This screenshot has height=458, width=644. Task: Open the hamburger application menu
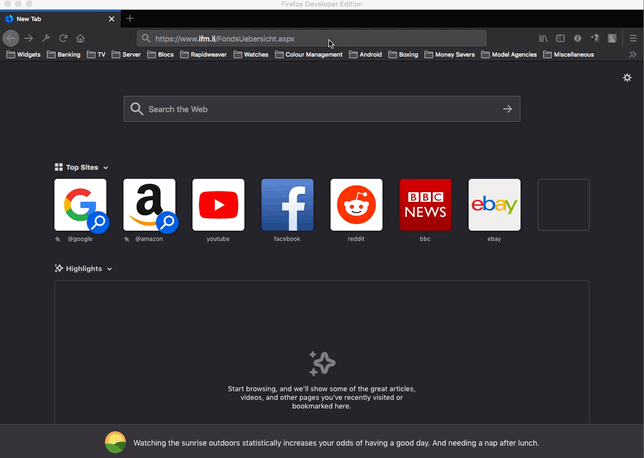(x=633, y=38)
